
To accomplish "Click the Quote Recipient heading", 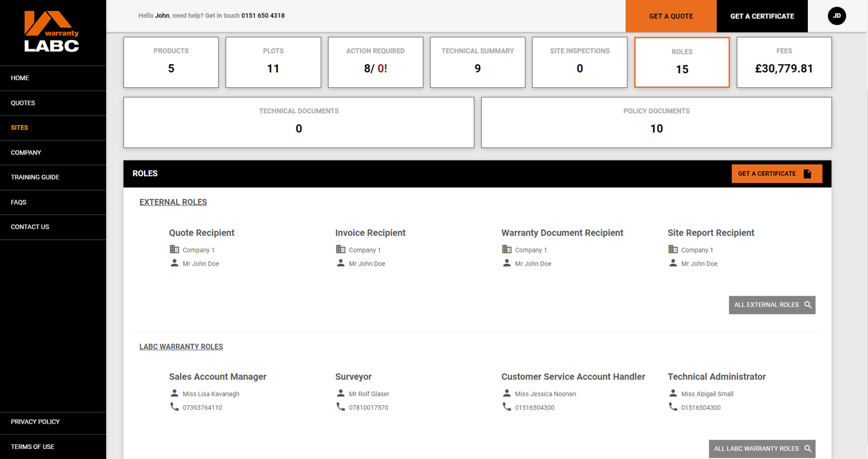I will point(201,233).
